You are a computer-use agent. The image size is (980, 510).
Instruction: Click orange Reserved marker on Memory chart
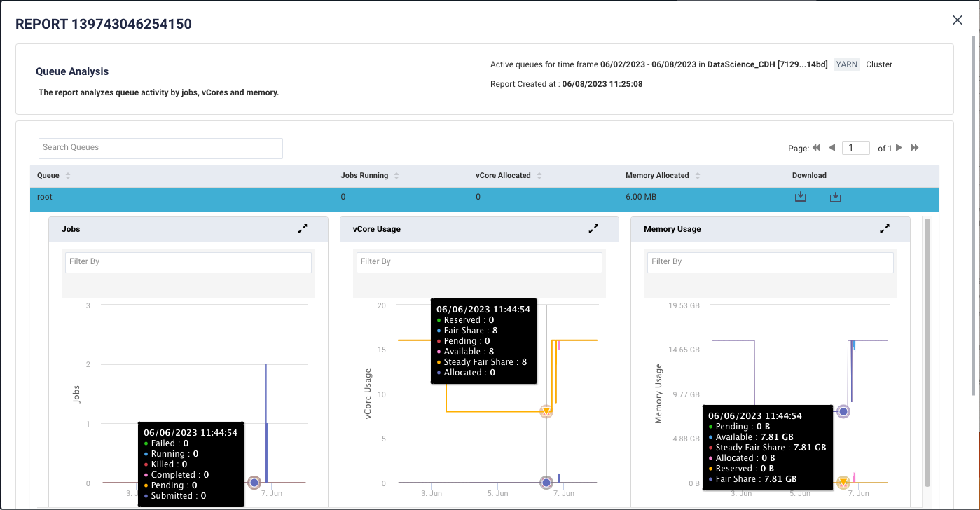pos(843,483)
